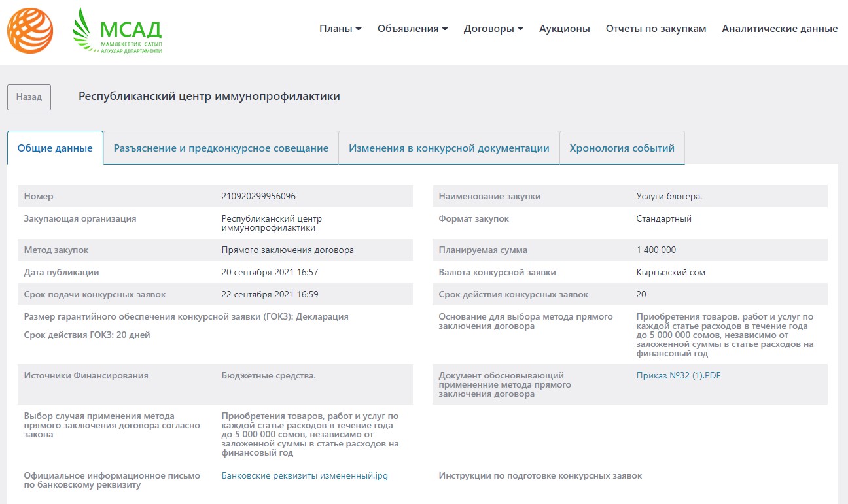Open Изменения в конкурсной документации tab

[448, 148]
